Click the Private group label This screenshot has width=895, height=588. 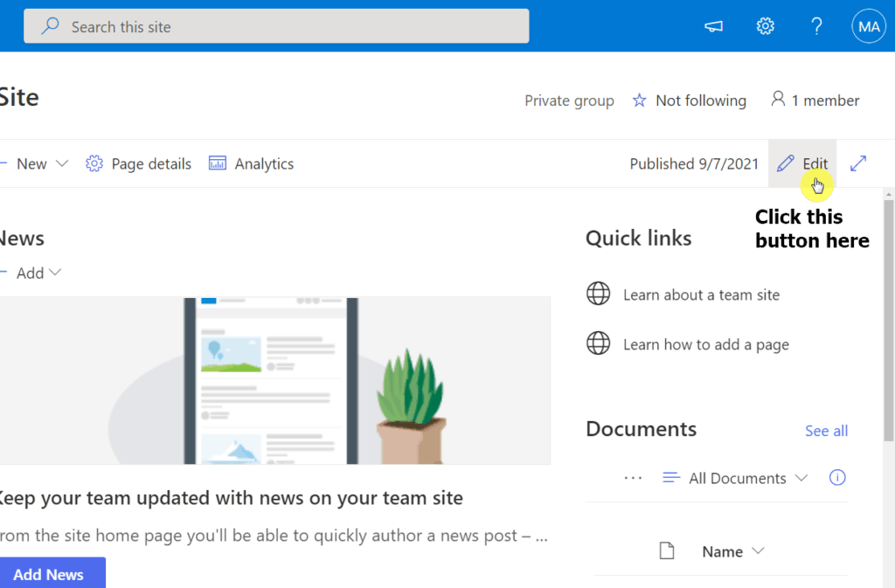click(x=569, y=101)
